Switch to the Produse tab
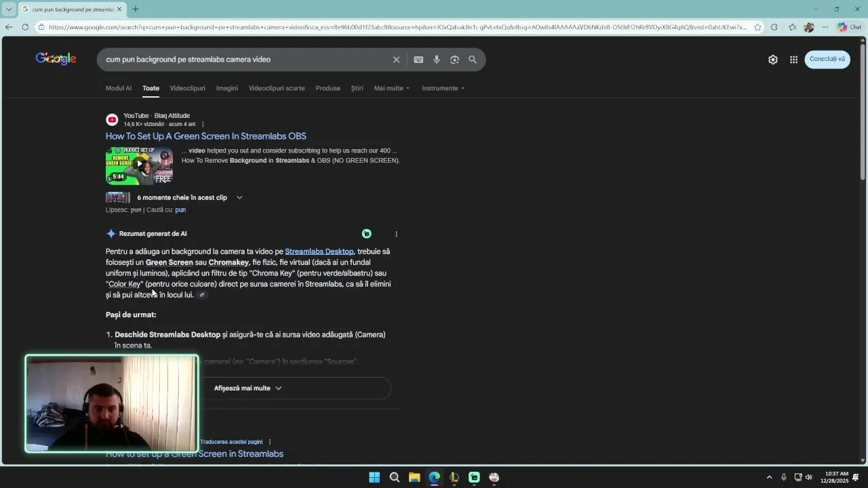Viewport: 868px width, 488px height. pos(328,88)
